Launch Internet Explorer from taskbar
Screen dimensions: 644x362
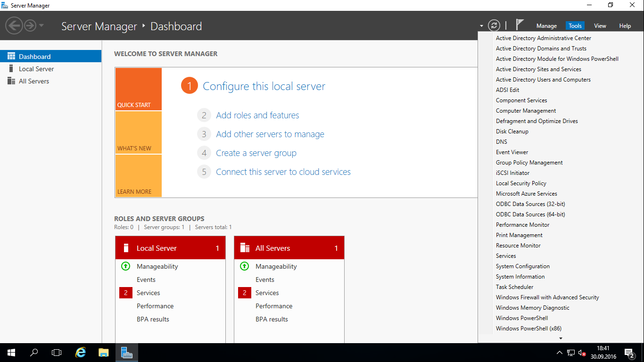81,353
